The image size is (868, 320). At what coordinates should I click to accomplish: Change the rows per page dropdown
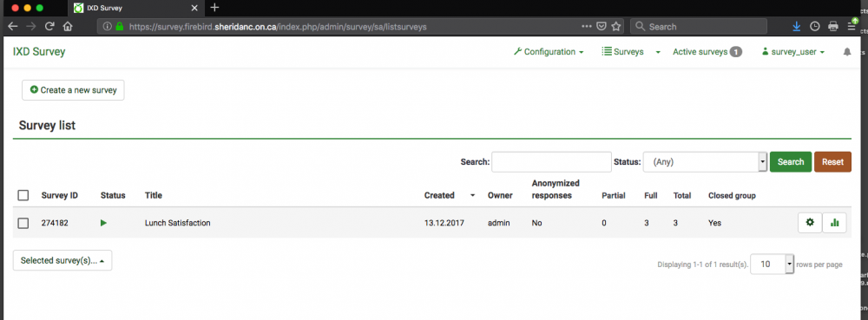tap(773, 264)
